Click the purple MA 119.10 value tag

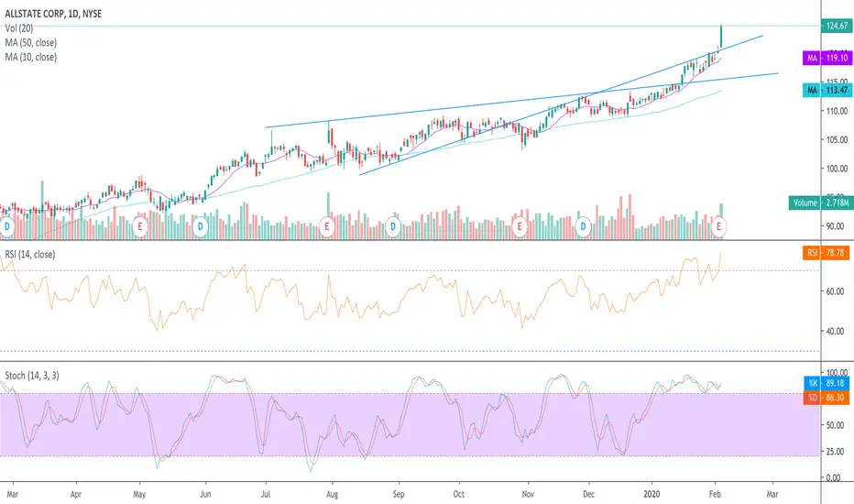[827, 58]
